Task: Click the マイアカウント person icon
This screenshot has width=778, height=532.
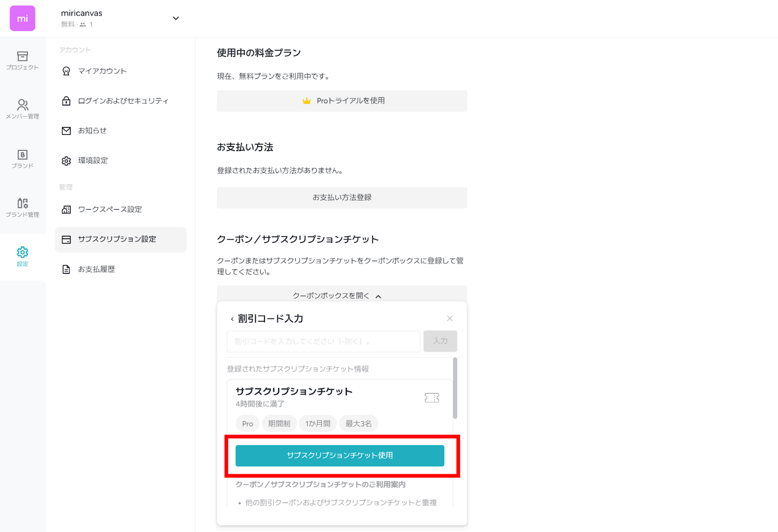Action: 66,71
